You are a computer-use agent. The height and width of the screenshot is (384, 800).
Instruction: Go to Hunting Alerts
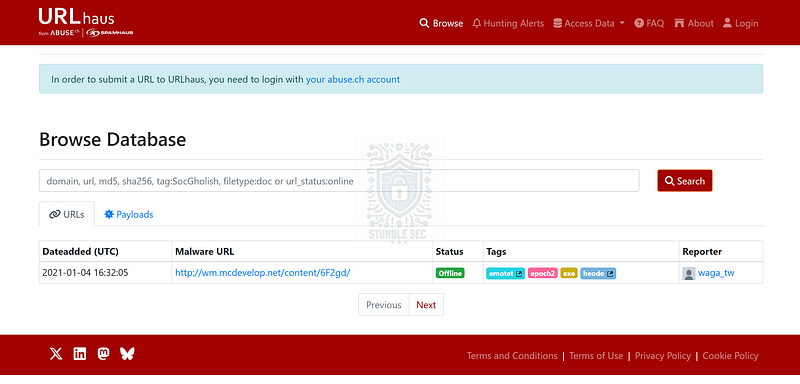coord(508,23)
